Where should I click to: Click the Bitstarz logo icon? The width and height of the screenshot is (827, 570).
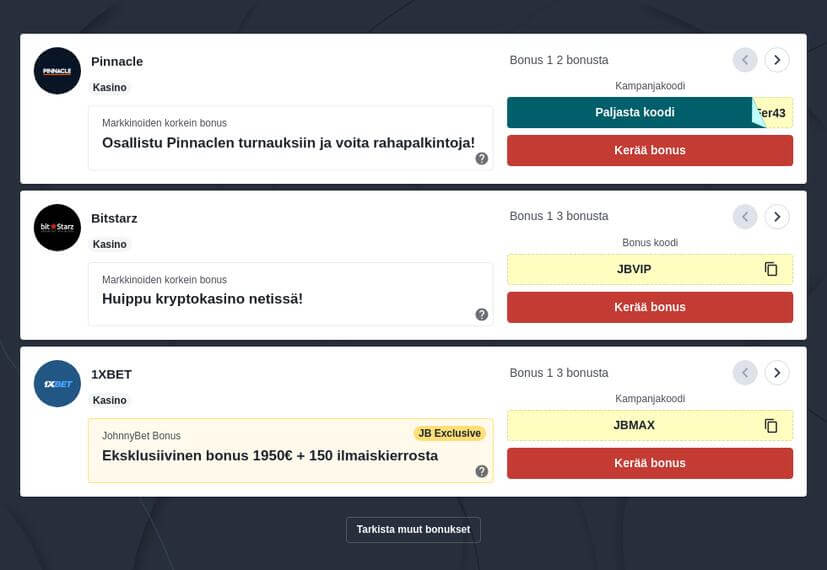click(57, 228)
